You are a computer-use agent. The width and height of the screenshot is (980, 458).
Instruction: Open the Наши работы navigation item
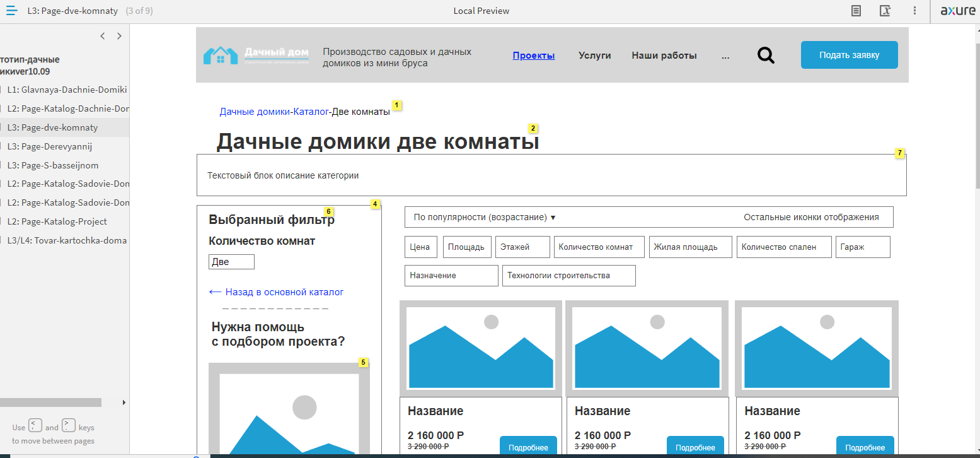tap(664, 56)
